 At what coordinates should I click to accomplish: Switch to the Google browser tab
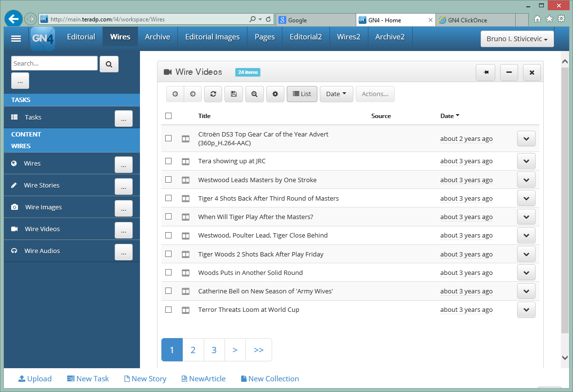(x=316, y=20)
